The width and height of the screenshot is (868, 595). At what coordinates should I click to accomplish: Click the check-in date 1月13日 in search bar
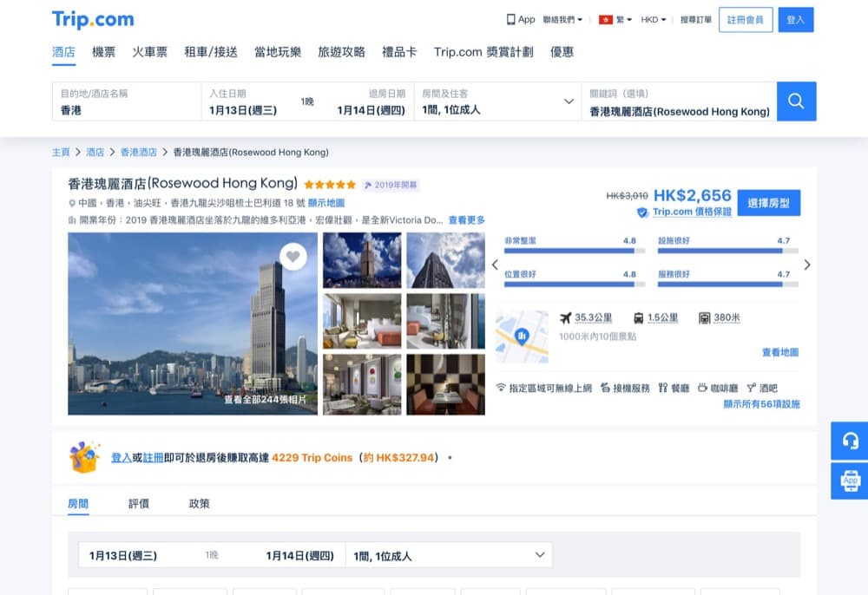click(243, 110)
